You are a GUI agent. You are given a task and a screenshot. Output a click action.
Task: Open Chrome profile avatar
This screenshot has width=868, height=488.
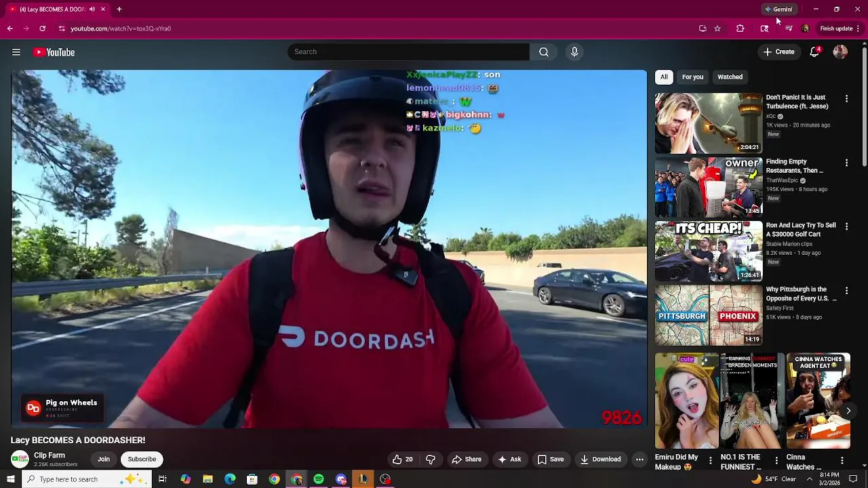pyautogui.click(x=805, y=28)
